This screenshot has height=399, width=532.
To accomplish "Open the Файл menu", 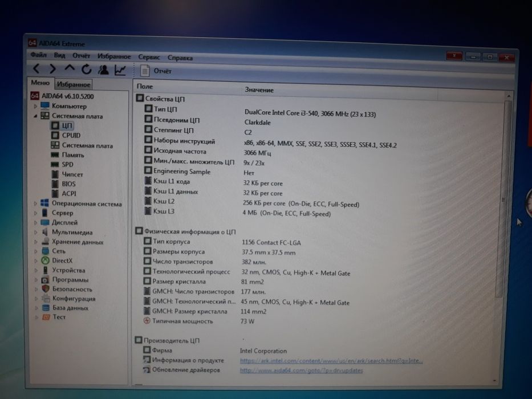I will (x=38, y=55).
